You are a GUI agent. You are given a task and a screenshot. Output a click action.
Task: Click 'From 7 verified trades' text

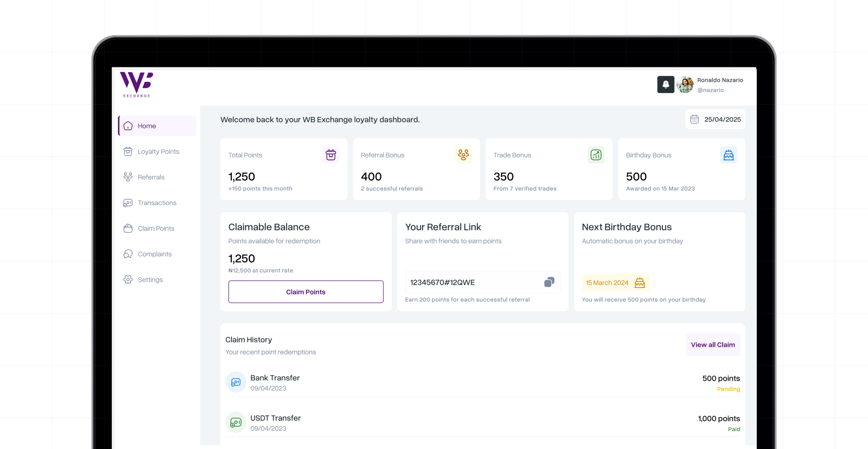coord(525,189)
